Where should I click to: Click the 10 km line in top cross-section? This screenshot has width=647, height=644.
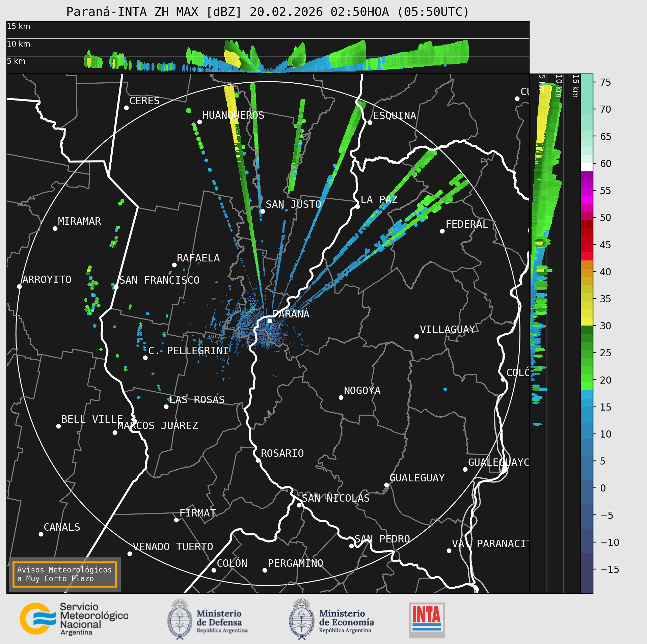[x=268, y=38]
